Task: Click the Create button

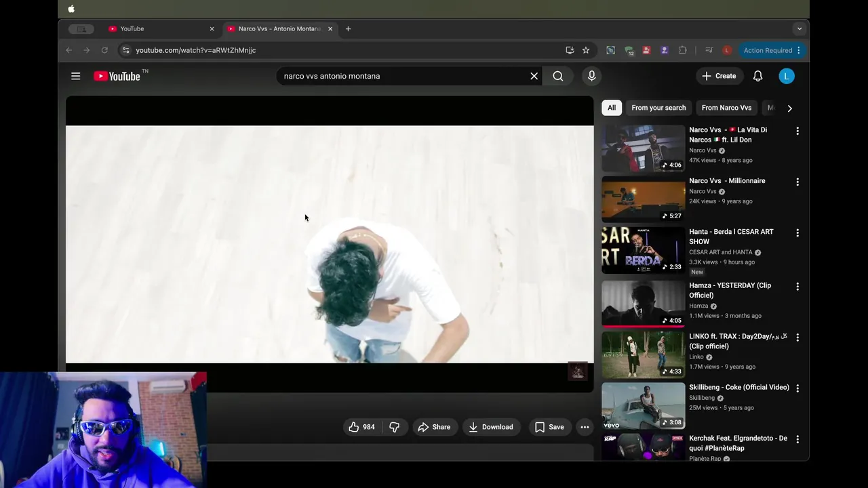Action: click(719, 76)
